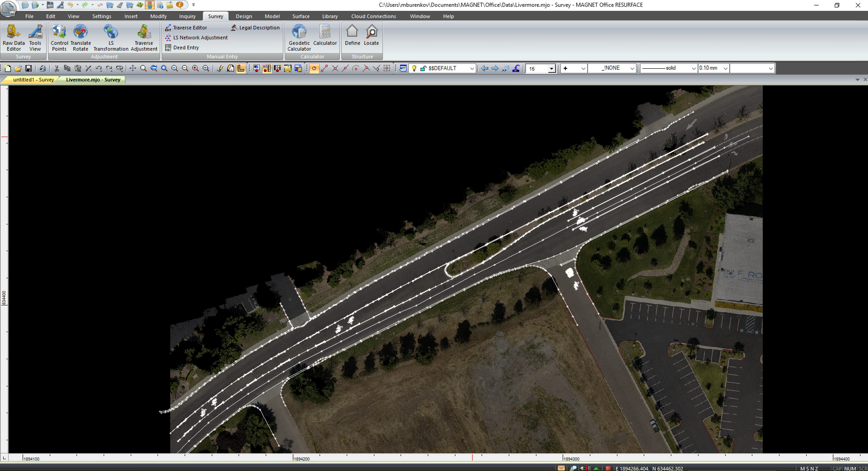Toggle the layer light bulb visibility
Screen dimensions: 868x471
[414, 68]
